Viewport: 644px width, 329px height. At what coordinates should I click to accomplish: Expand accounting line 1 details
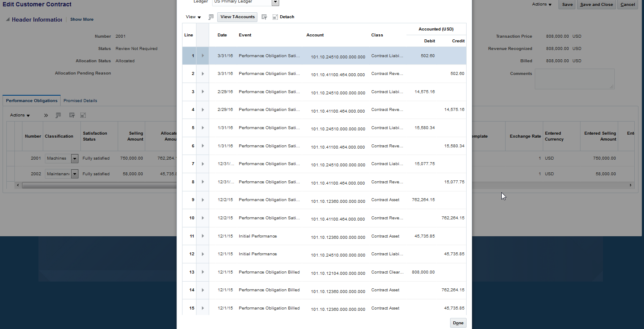tap(203, 55)
